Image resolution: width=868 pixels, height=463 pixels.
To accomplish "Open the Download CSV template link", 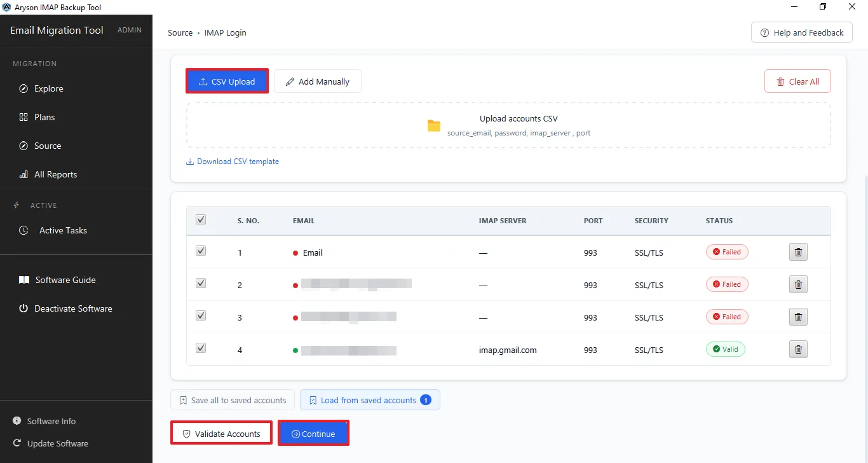I will coord(233,162).
